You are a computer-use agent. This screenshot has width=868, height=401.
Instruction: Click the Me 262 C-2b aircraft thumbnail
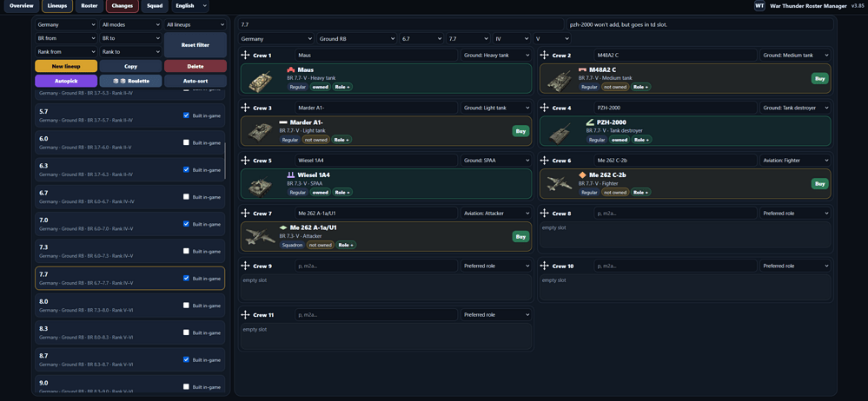point(560,185)
